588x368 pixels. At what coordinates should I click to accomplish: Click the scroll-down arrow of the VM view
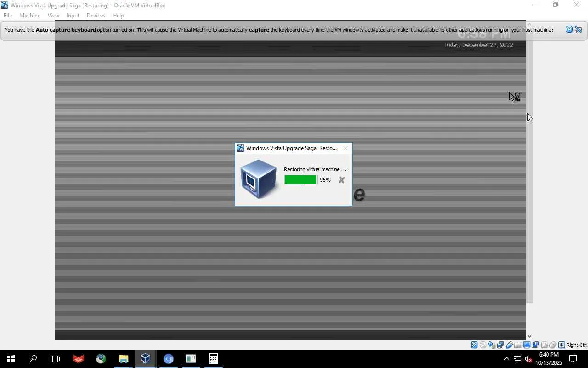point(529,336)
